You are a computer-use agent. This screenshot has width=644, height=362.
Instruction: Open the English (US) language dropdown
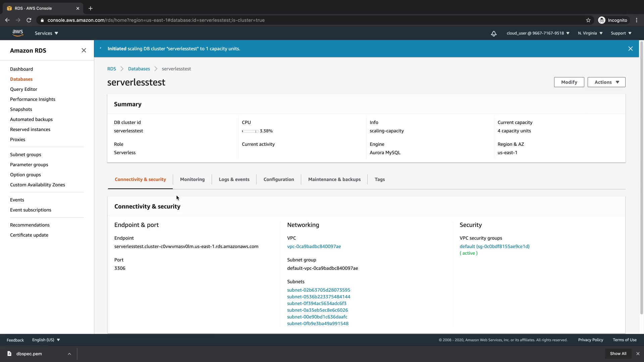click(x=46, y=340)
